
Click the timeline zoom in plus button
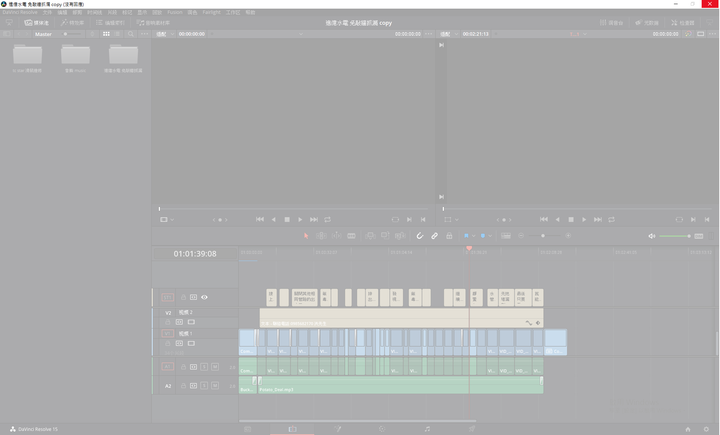tap(568, 236)
